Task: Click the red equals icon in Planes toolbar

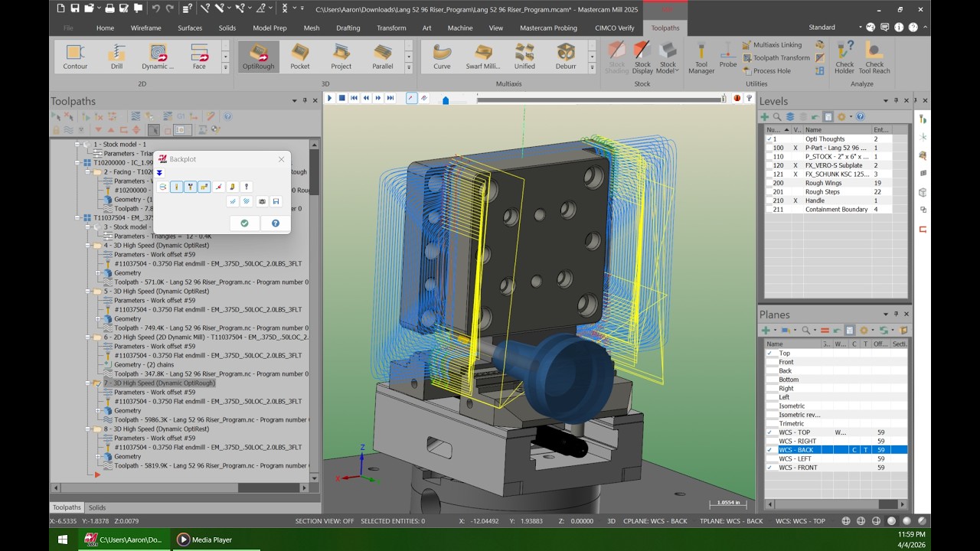Action: point(825,331)
